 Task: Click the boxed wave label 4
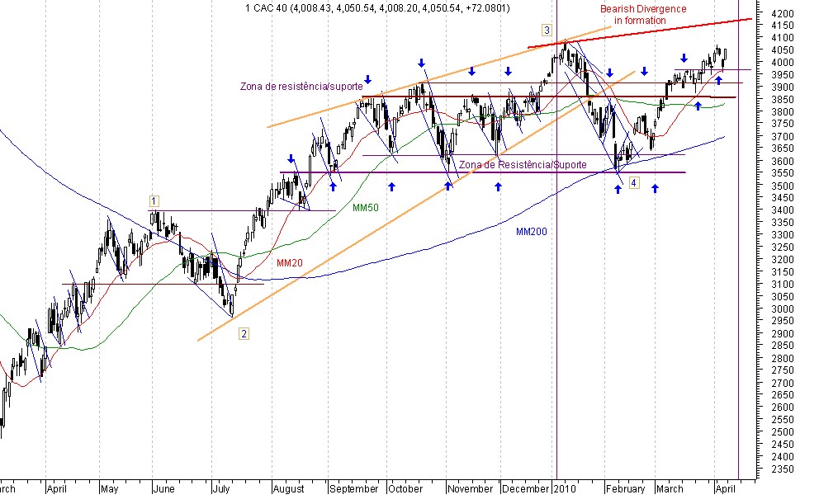[633, 182]
